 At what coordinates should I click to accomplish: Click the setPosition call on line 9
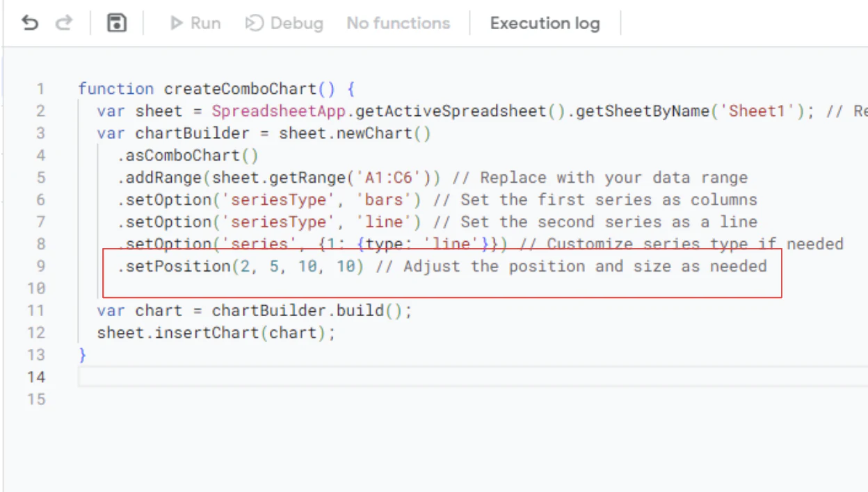point(240,266)
